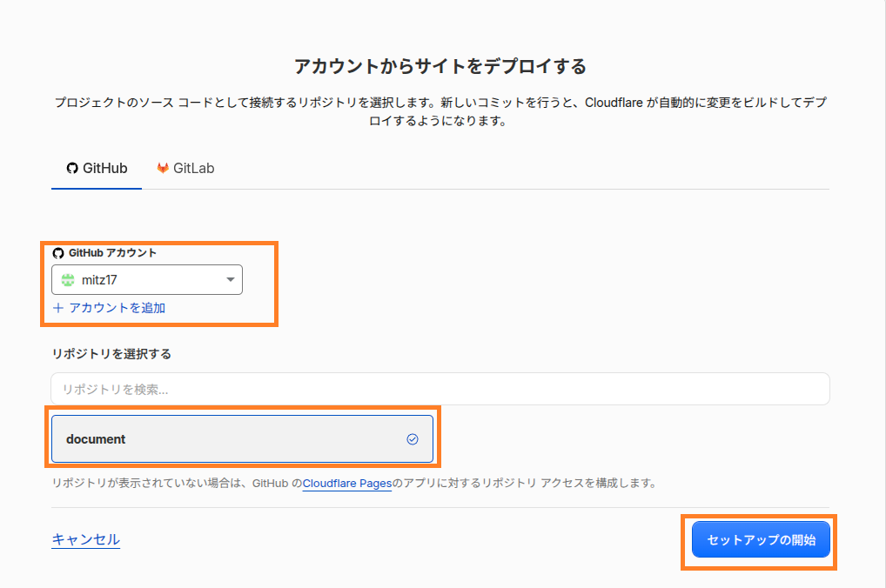Click the 'リポジトリを選択する' heading text

click(111, 354)
